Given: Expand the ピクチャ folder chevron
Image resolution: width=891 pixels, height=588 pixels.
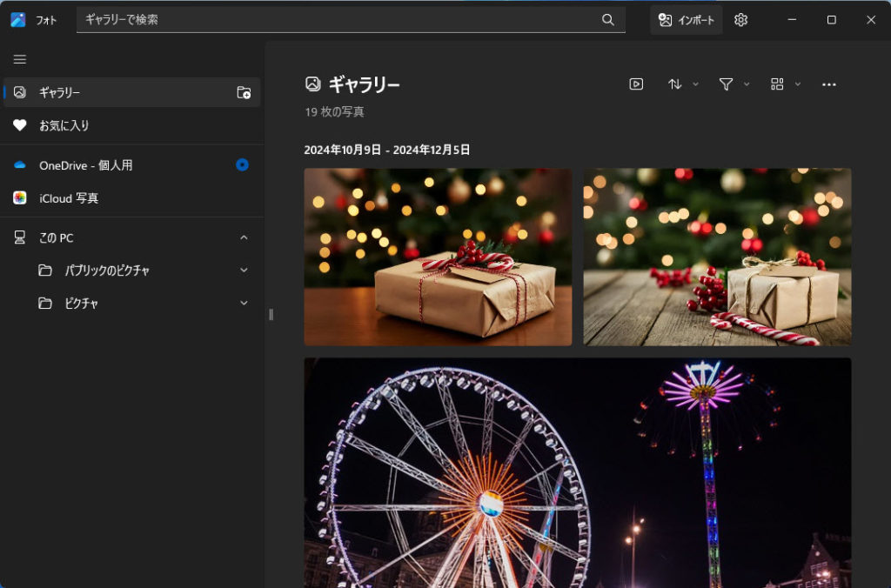Looking at the screenshot, I should pyautogui.click(x=244, y=304).
